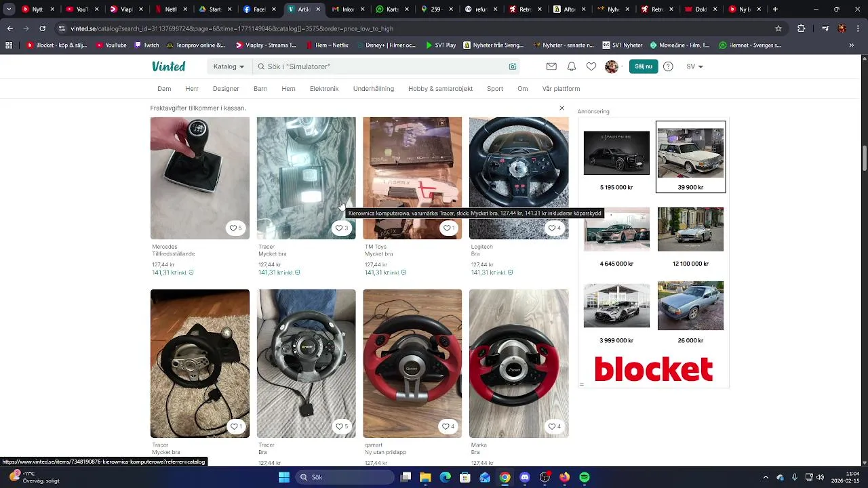Screen dimensions: 868x488
Task: Favorite second-row Tracer Mycket bra listing with 1 like
Action: pos(235,426)
